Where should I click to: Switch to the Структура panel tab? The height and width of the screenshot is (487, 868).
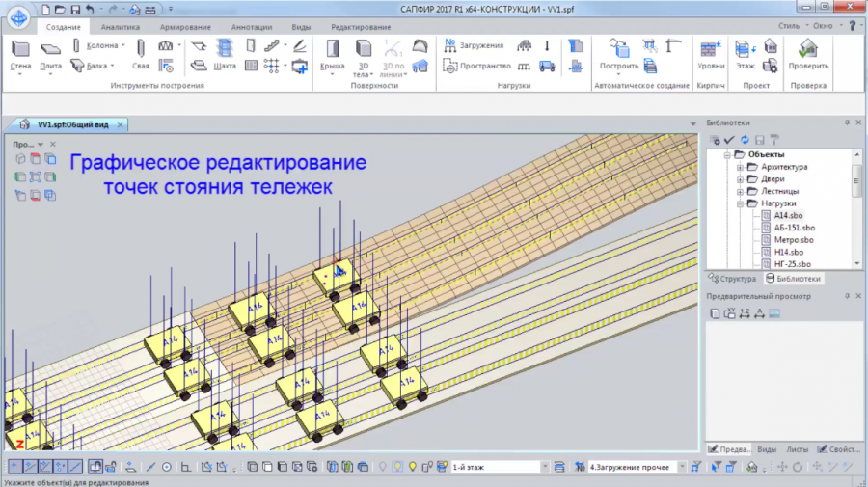coord(733,279)
